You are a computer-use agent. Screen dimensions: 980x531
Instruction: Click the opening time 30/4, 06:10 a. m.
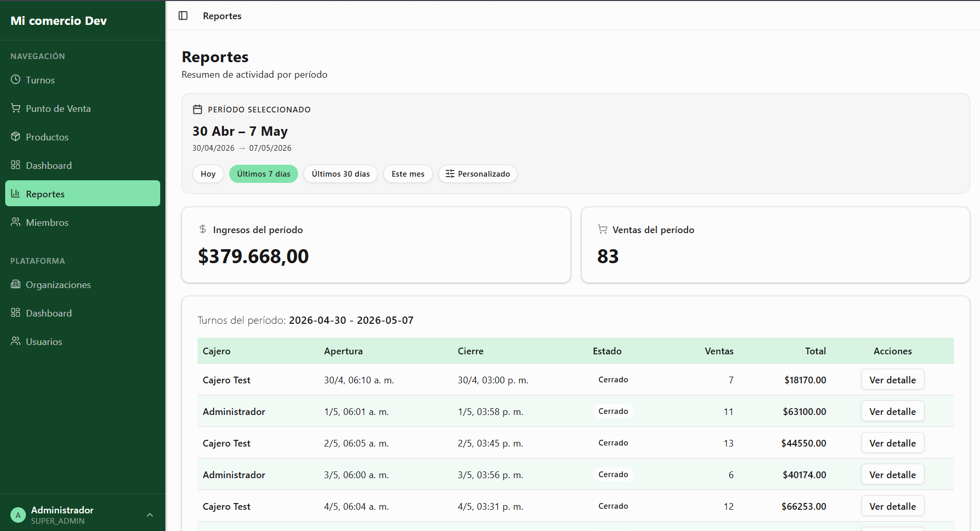(359, 380)
